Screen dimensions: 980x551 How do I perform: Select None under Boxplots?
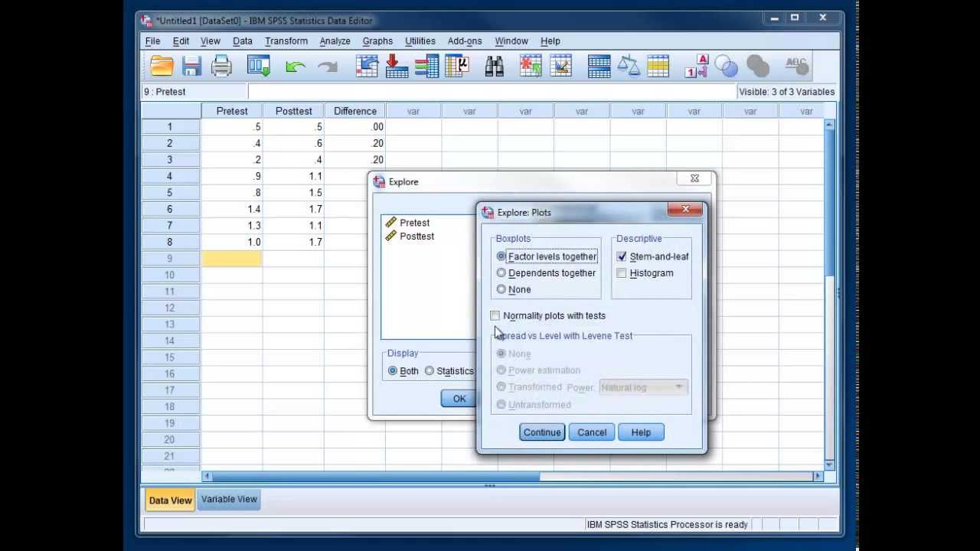(x=514, y=289)
